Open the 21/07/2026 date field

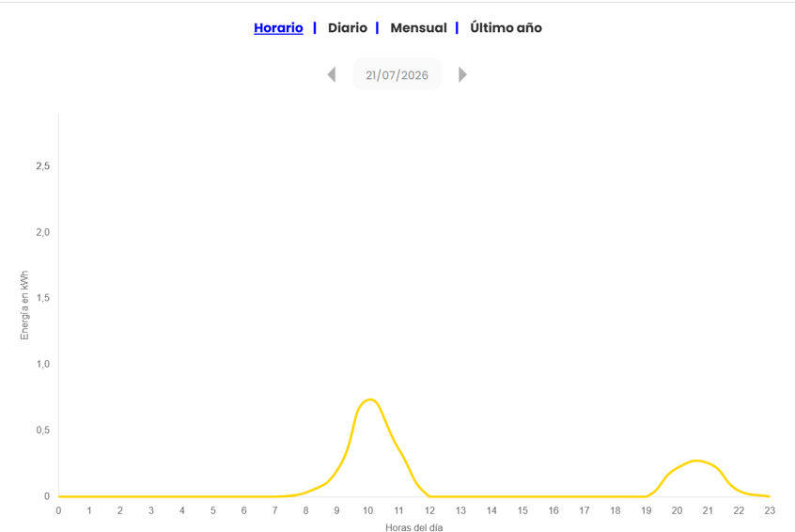(x=397, y=74)
